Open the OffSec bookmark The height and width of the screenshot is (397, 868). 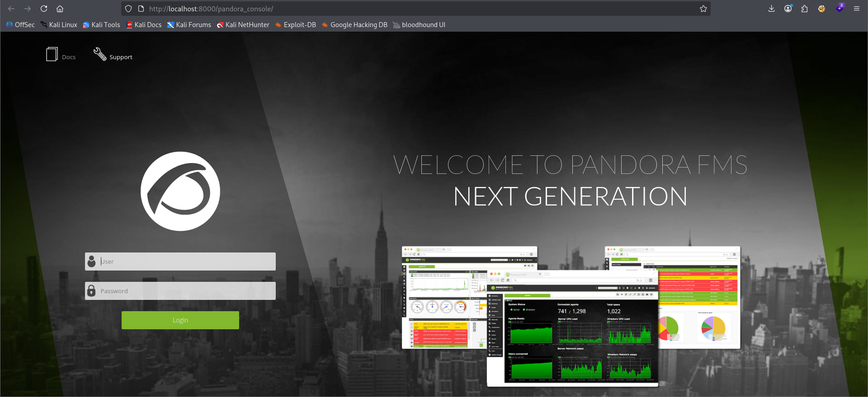(20, 25)
